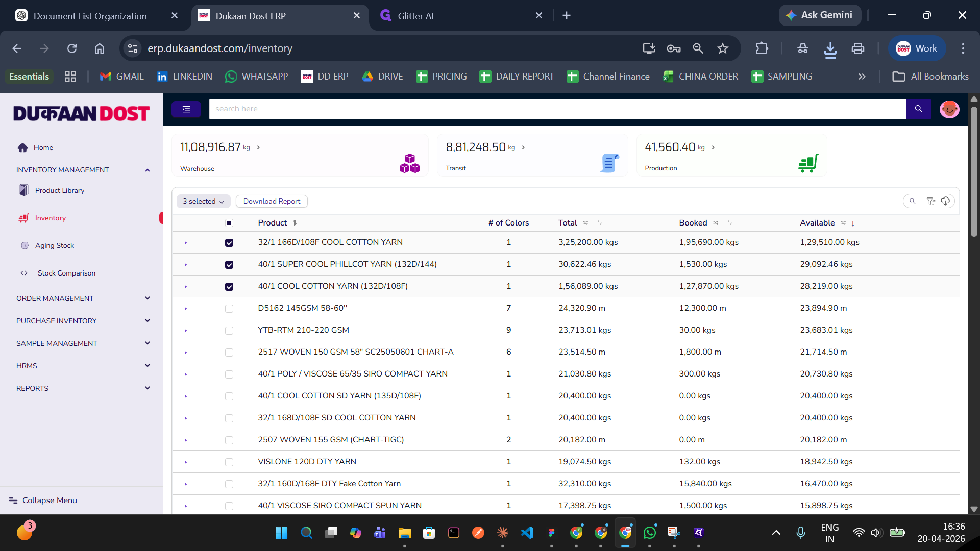This screenshot has height=551, width=980.
Task: Click the 'search here' input field
Action: [557, 109]
